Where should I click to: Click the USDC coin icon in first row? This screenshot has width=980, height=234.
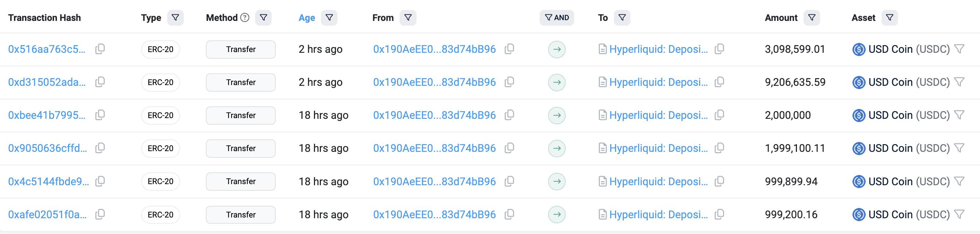[x=859, y=50]
